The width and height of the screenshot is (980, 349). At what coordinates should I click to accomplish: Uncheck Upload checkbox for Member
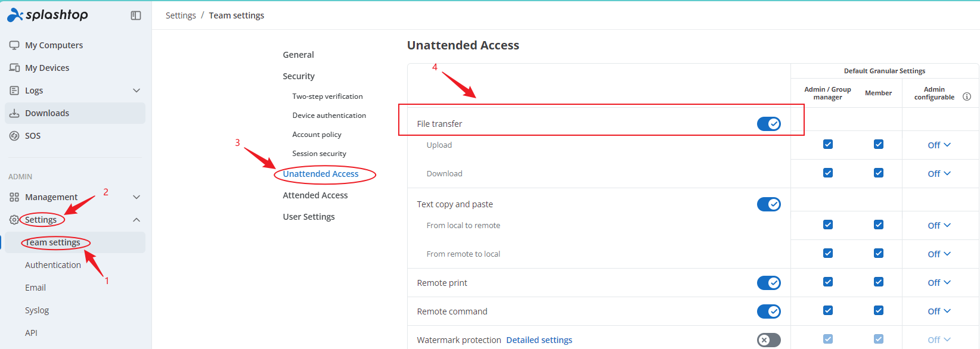click(x=879, y=144)
